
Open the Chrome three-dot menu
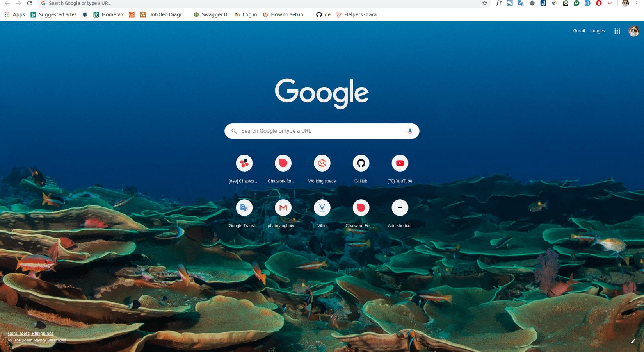pos(637,3)
